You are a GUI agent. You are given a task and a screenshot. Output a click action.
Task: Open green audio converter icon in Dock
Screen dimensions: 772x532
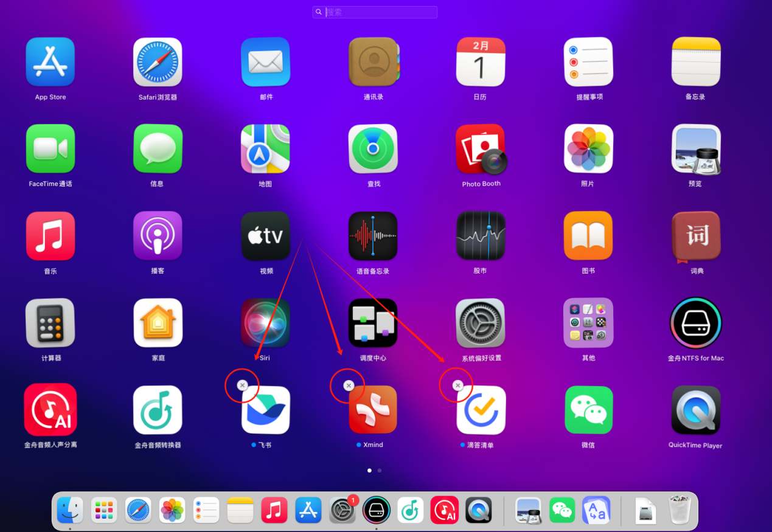click(x=411, y=510)
